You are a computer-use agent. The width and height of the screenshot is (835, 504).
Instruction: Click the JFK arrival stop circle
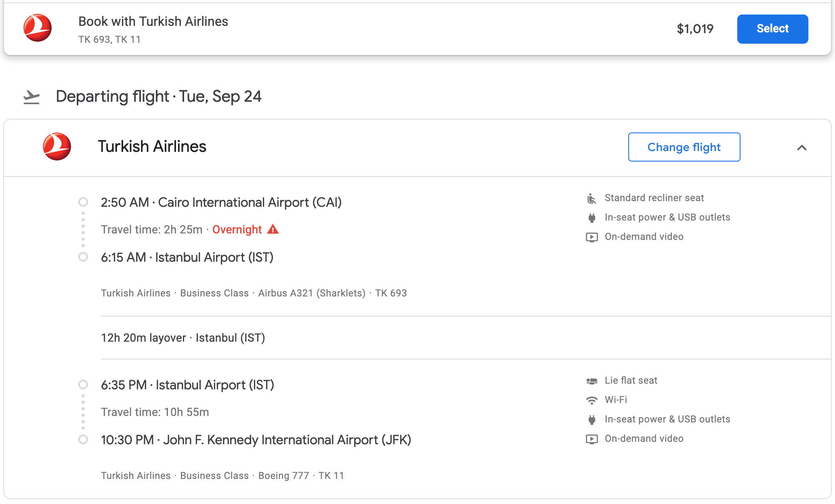(83, 439)
